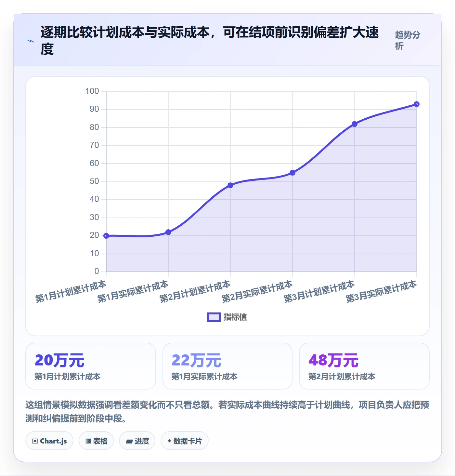The width and height of the screenshot is (455, 476).
Task: Toggle the 指标值 legend dataset visibility
Action: click(x=227, y=317)
